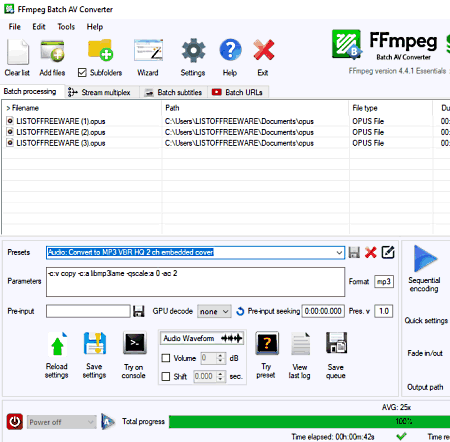
Task: Click the Pre-input text field
Action: [x=88, y=311]
